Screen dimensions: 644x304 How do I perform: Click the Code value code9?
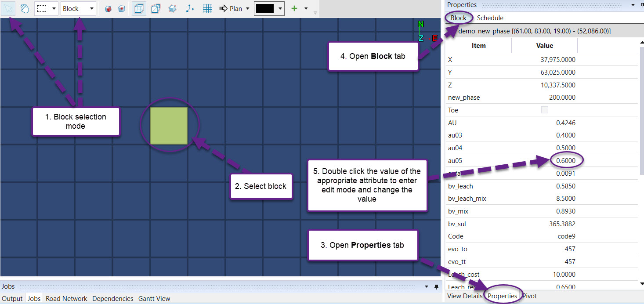[566, 236]
